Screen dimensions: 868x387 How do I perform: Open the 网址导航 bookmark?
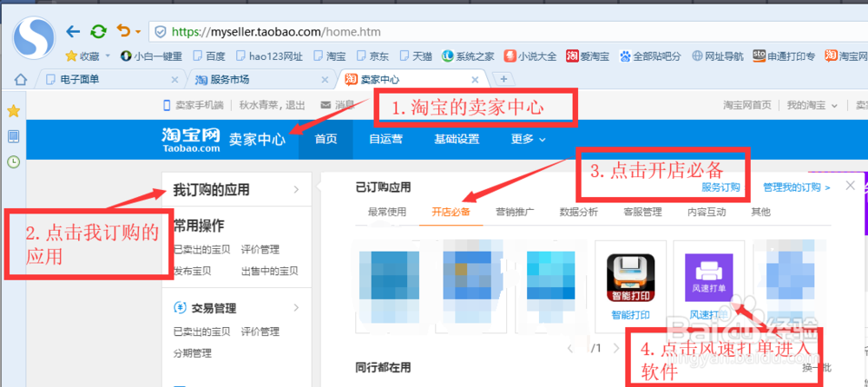718,56
